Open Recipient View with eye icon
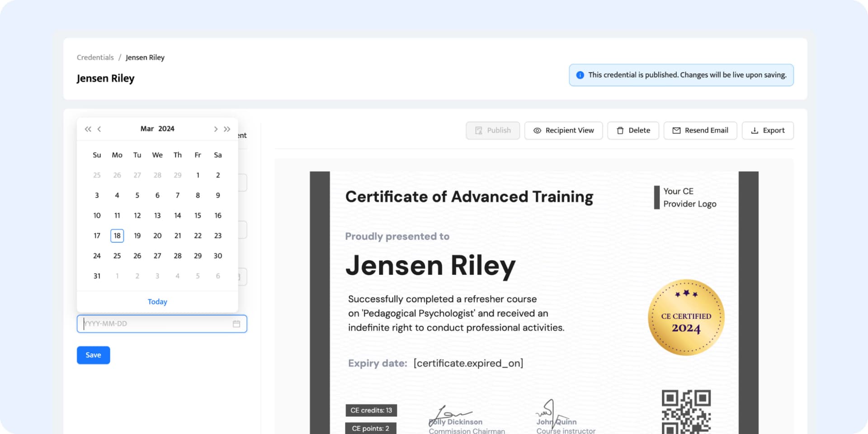The height and width of the screenshot is (434, 868). (563, 131)
